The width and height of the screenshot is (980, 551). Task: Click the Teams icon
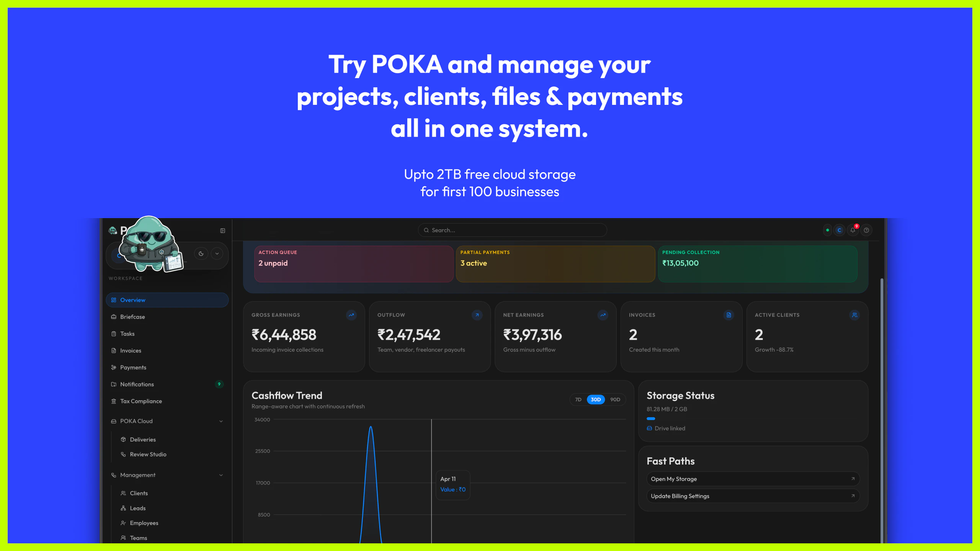pos(123,538)
